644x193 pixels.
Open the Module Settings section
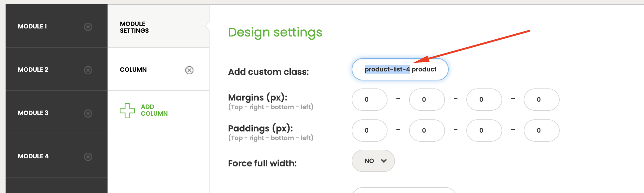134,27
